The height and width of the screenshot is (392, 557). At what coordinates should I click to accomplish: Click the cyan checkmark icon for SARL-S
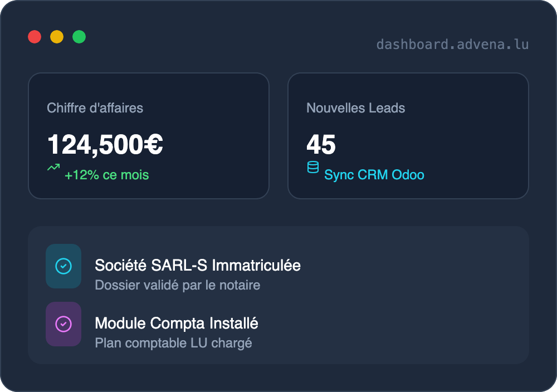pyautogui.click(x=63, y=266)
